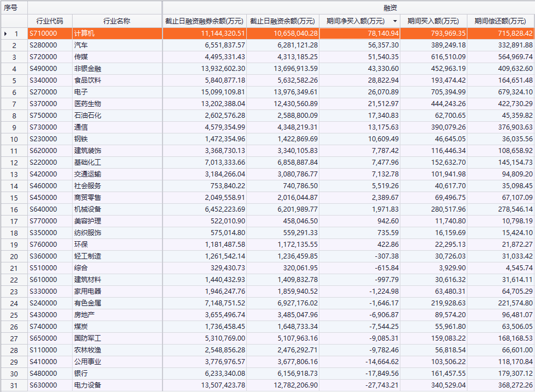Image resolution: width=535 pixels, height=392 pixels.
Task: Click the 行业名称 column header
Action: coord(117,21)
